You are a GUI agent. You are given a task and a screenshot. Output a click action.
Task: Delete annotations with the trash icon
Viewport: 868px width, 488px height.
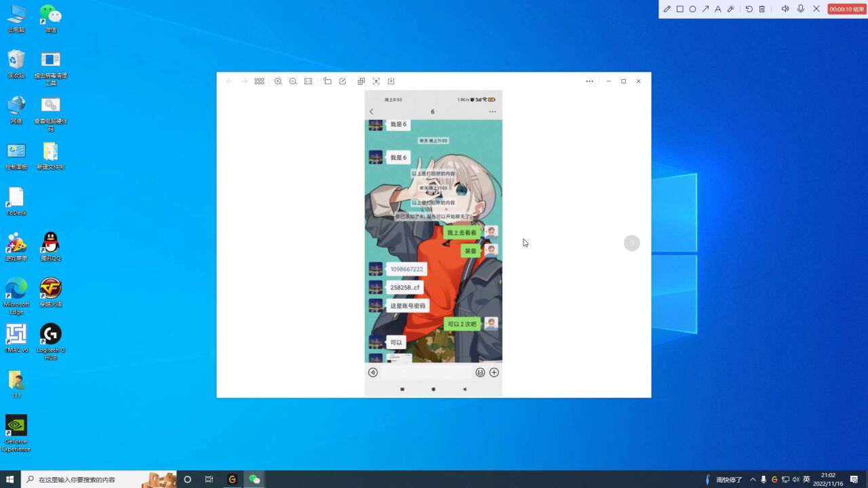[762, 9]
